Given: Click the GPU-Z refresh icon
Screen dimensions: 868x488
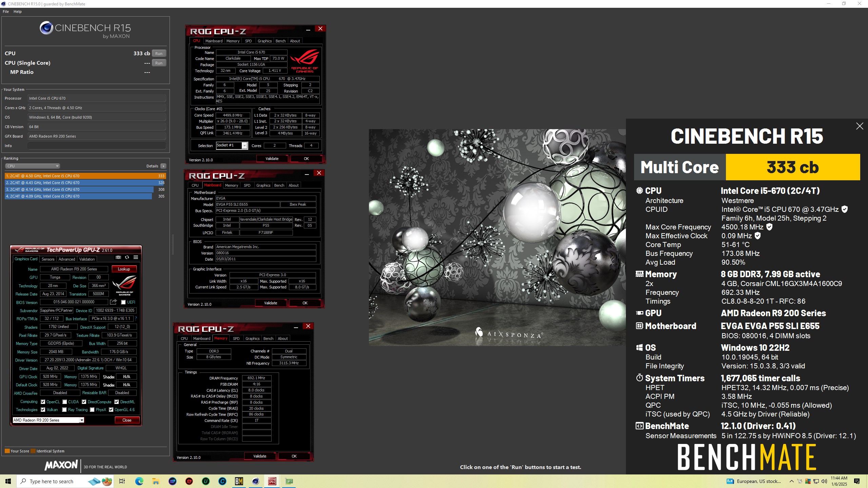Looking at the screenshot, I should tap(127, 258).
